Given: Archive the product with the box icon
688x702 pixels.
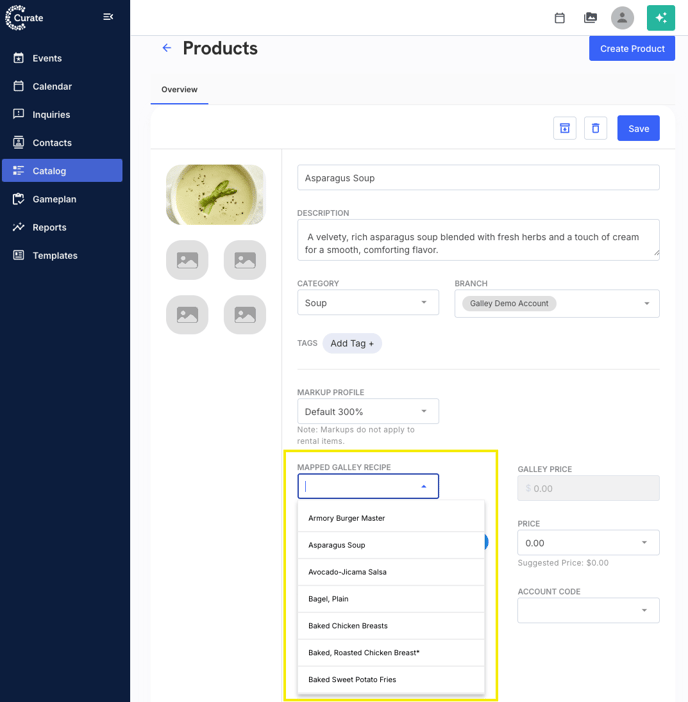Looking at the screenshot, I should 564,128.
